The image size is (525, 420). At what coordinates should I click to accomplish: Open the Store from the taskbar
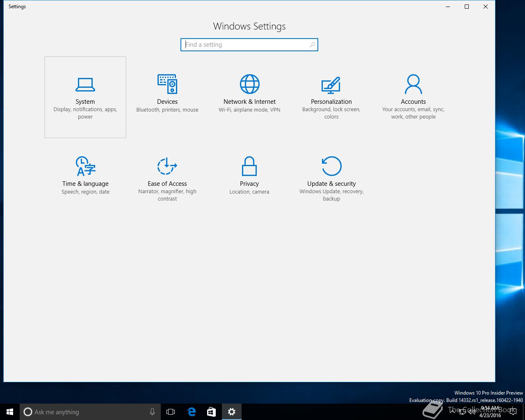[x=211, y=412]
